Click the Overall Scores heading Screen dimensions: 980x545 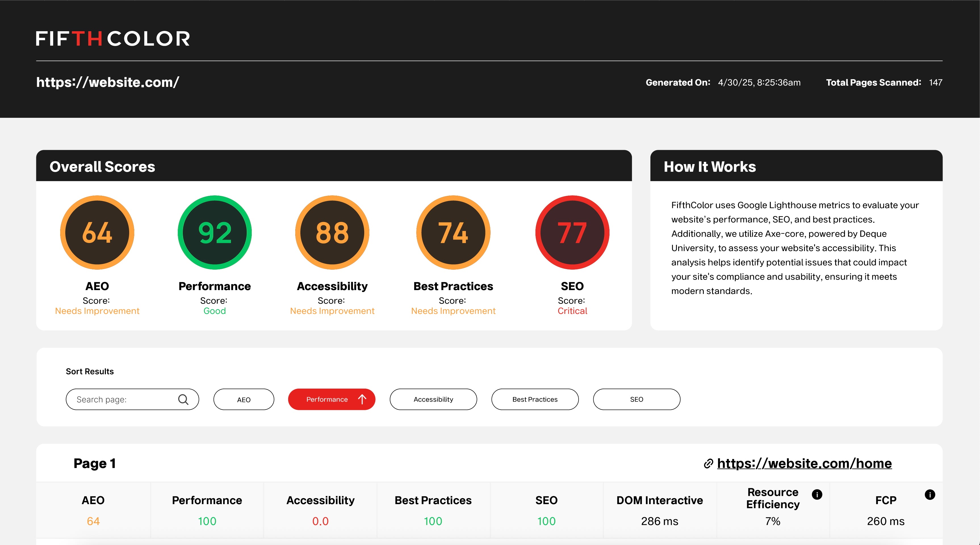(102, 167)
